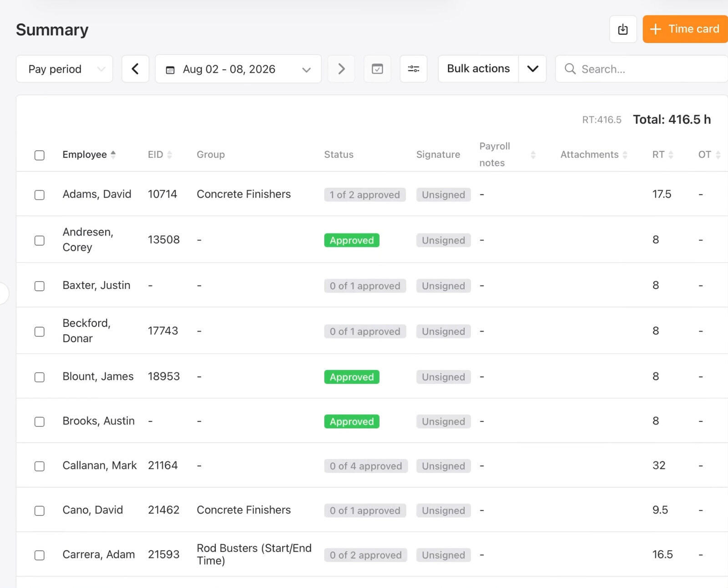Screen dimensions: 728x588
Task: Go to the next pay period
Action: click(x=341, y=69)
